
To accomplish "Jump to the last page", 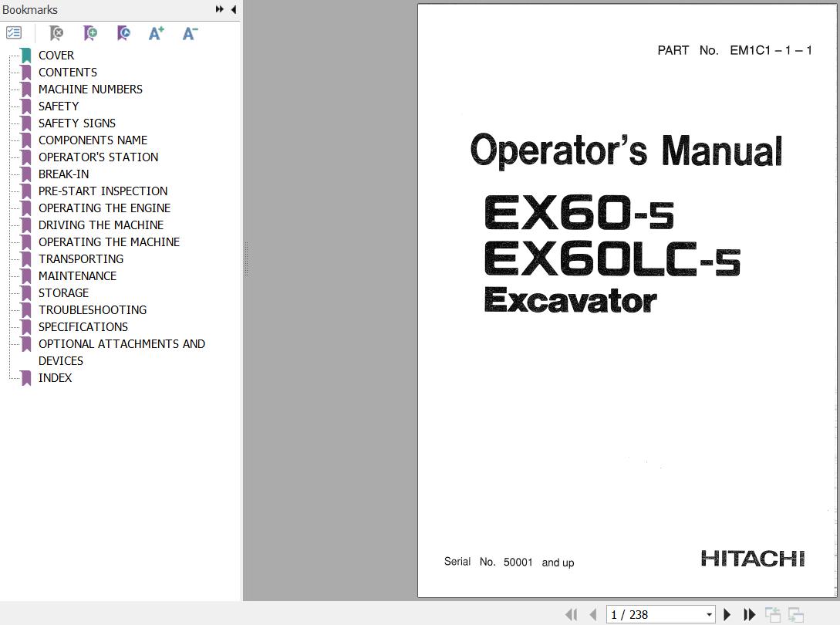I will click(749, 614).
